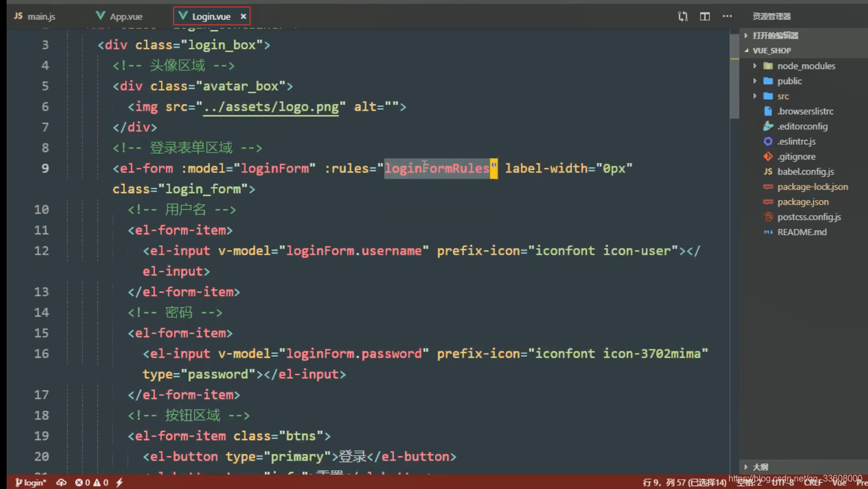Image resolution: width=868 pixels, height=489 pixels.
Task: Open the .browserslistrc file
Action: (x=805, y=111)
